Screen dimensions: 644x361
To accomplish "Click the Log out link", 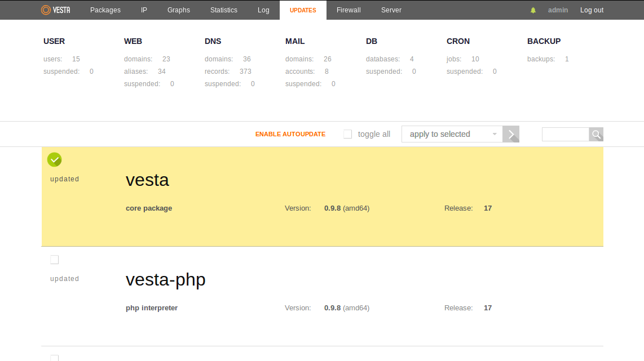I will [x=592, y=10].
